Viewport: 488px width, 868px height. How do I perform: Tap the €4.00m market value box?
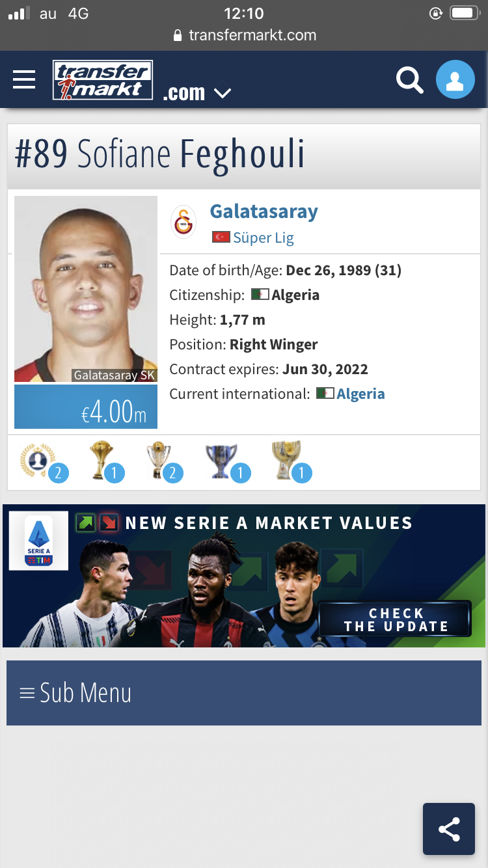86,407
